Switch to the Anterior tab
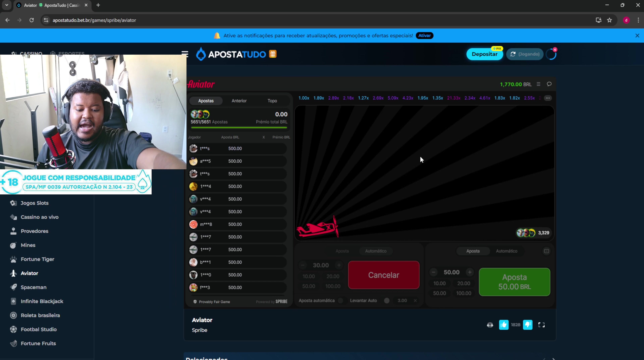The image size is (644, 360). click(x=239, y=101)
